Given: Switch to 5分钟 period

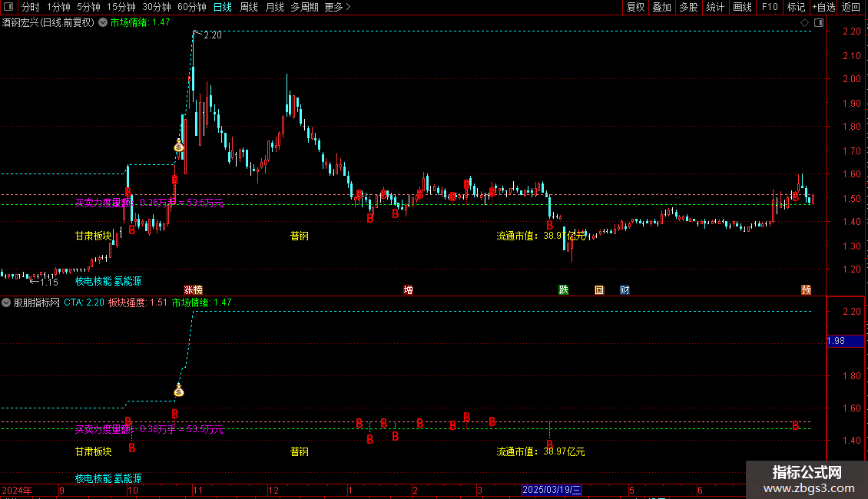Looking at the screenshot, I should [x=88, y=7].
